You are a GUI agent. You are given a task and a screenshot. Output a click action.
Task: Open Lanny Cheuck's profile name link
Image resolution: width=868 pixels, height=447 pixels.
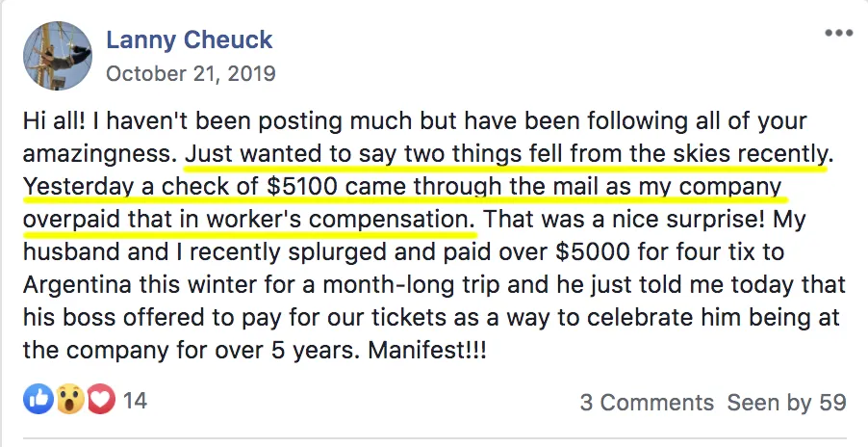click(190, 39)
